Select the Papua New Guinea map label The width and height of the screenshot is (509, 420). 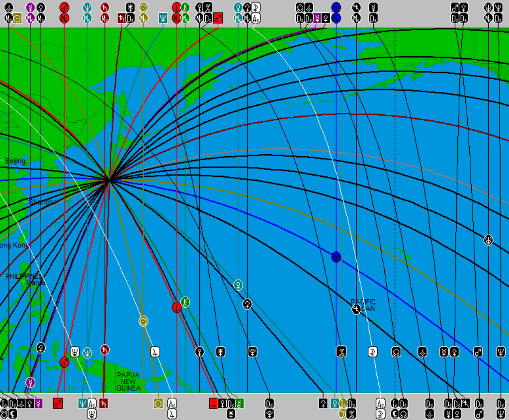click(x=128, y=381)
